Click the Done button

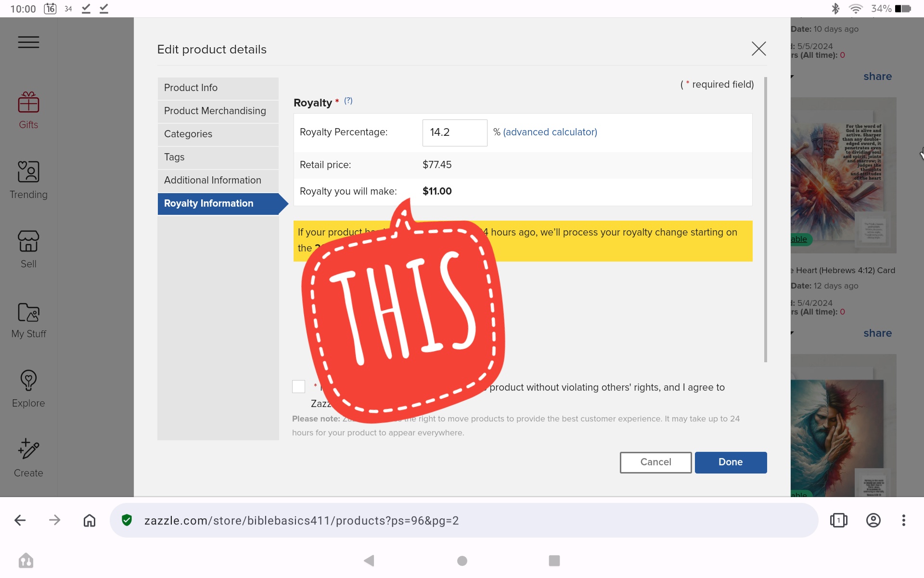click(x=731, y=462)
